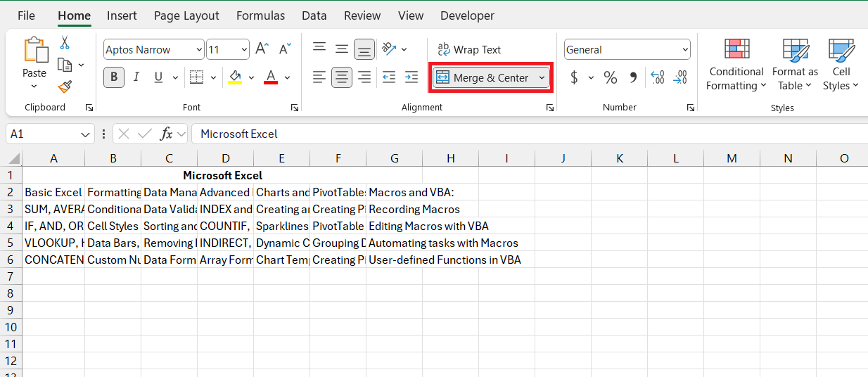Decrease font size with smaller A
This screenshot has height=377, width=868.
[285, 49]
